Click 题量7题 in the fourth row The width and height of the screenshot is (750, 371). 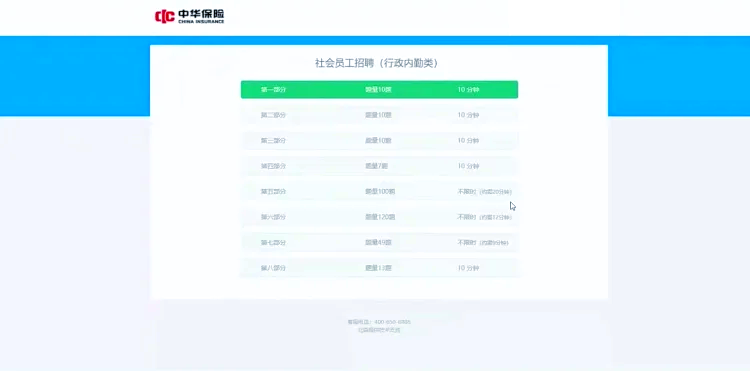[376, 166]
